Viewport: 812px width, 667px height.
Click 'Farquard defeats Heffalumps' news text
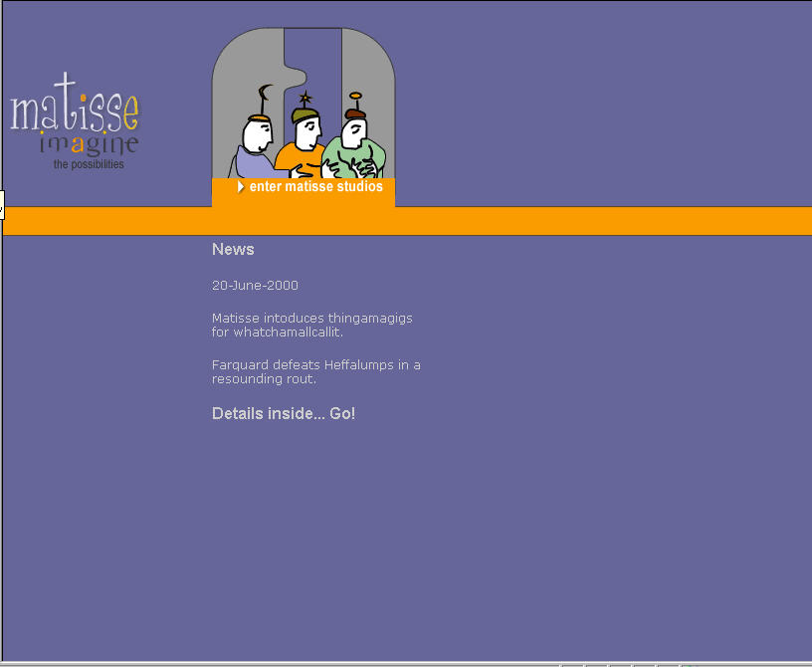(x=315, y=371)
